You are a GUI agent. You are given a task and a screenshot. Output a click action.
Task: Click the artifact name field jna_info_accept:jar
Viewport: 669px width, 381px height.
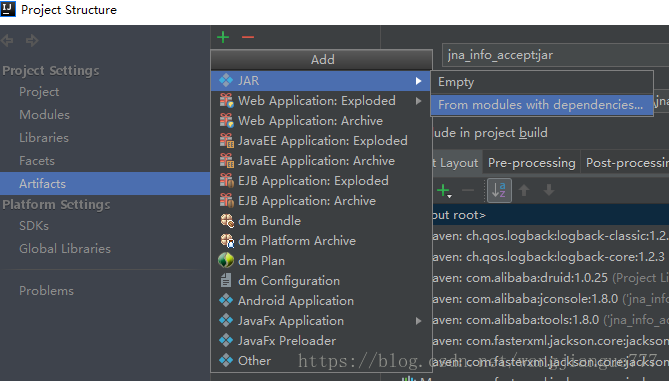[556, 55]
